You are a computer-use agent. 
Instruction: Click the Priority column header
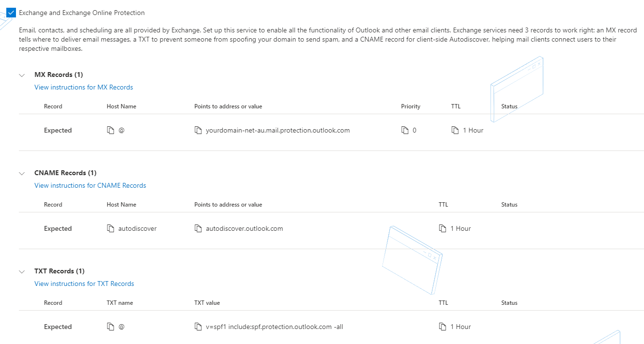[411, 106]
